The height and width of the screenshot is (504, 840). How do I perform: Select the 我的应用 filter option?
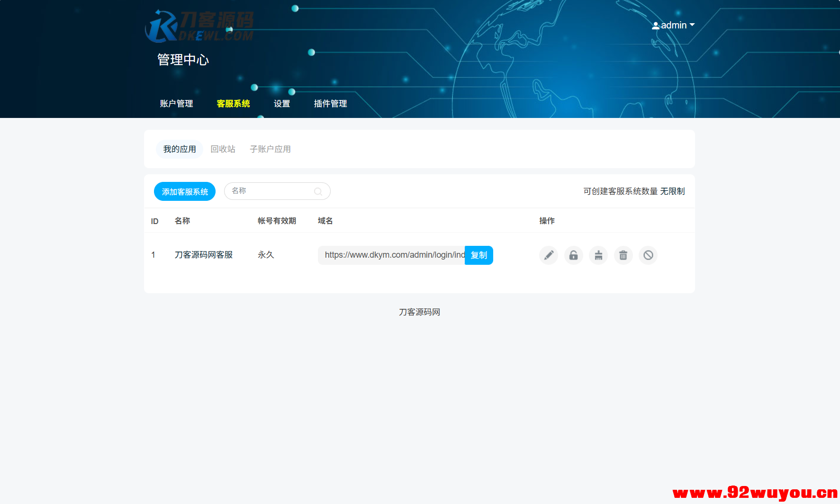[179, 149]
